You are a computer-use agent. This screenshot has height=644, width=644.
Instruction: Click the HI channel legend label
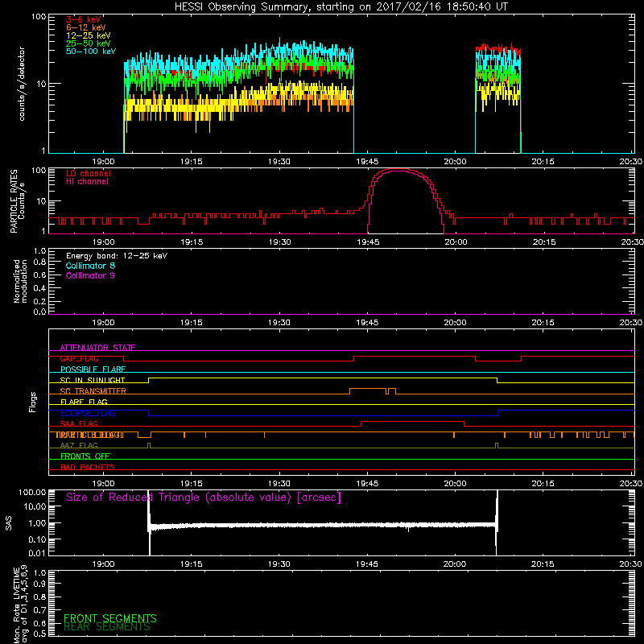pos(87,182)
